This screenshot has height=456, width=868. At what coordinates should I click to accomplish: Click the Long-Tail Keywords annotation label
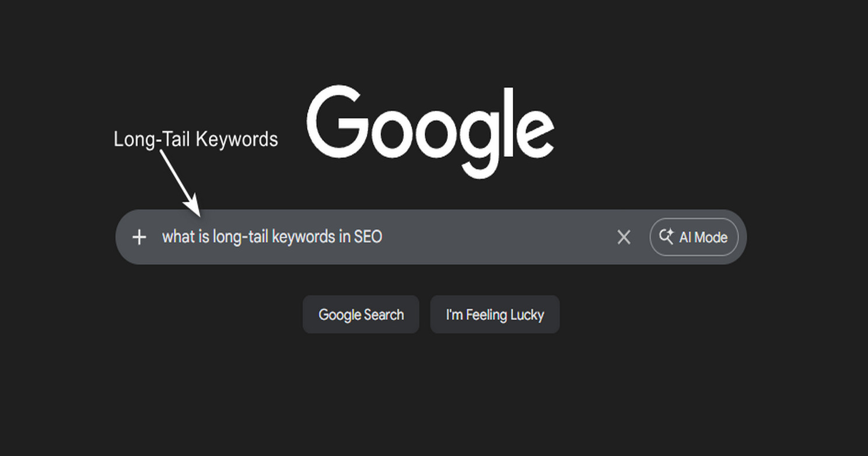click(x=196, y=139)
